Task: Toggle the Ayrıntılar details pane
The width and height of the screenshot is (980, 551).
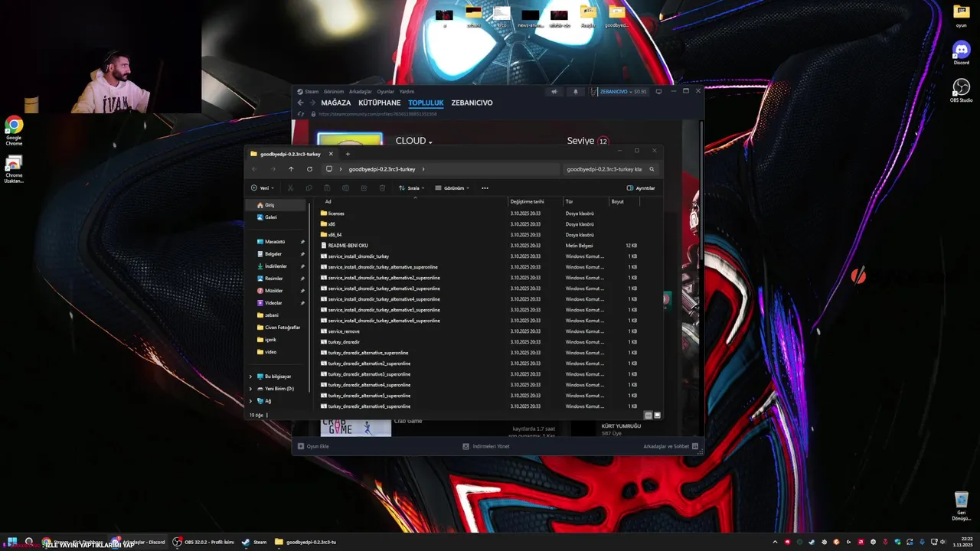Action: tap(641, 188)
